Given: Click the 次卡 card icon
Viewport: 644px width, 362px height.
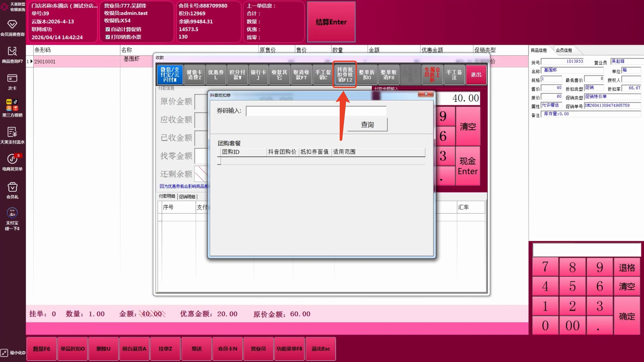Looking at the screenshot, I should (x=12, y=78).
